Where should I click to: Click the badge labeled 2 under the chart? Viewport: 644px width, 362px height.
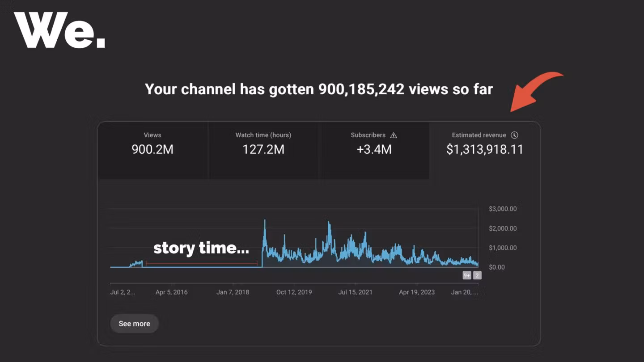click(477, 275)
